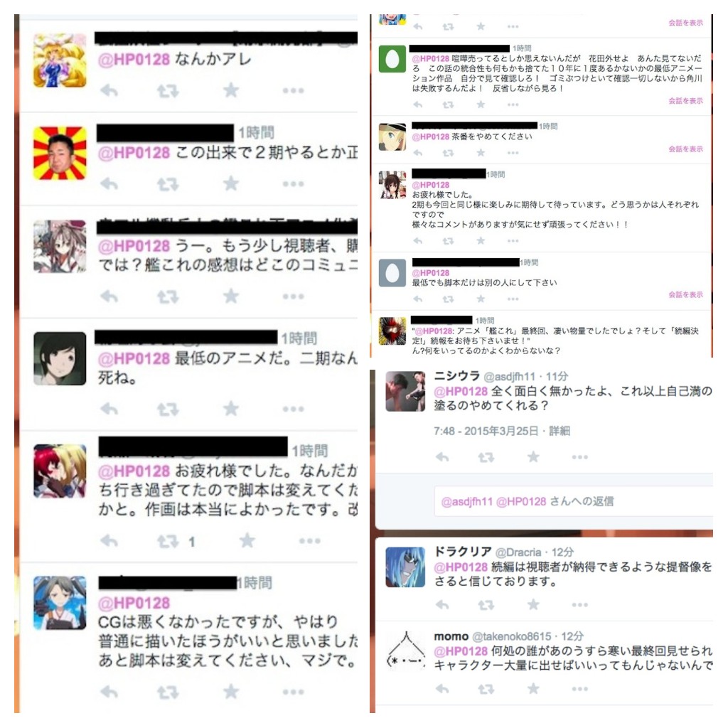Reply to the ドラクリア tweet
The image size is (728, 728).
click(x=442, y=604)
